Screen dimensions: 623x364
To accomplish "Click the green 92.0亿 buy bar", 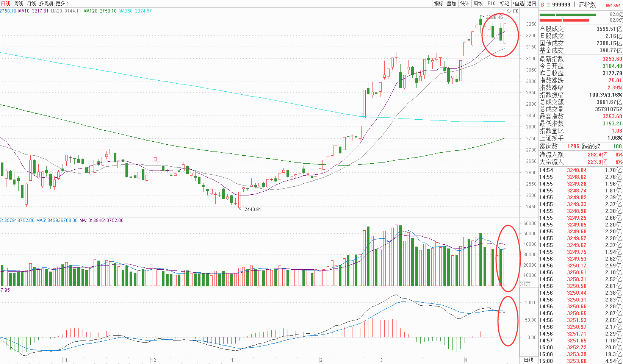I will [567, 15].
